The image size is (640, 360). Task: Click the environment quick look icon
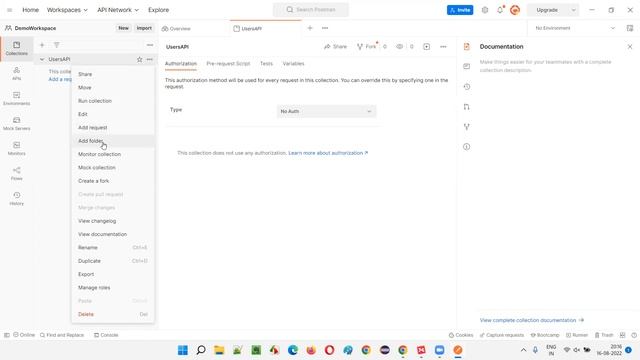click(630, 28)
